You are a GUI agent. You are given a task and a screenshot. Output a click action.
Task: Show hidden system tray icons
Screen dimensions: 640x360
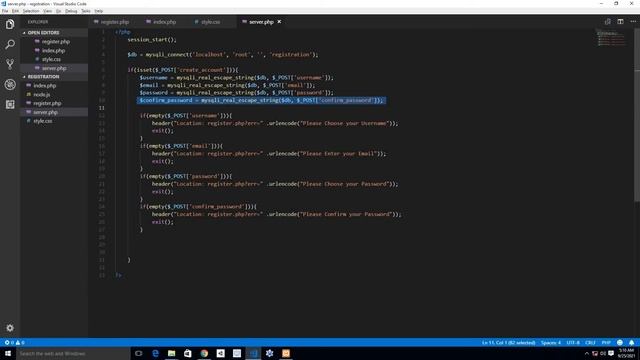point(587,353)
